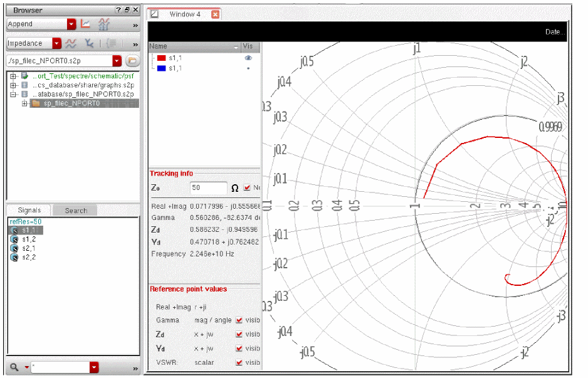Image resolution: width=588 pixels, height=378 pixels.
Task: Open the Impedance graph type dropdown
Action: (57, 43)
